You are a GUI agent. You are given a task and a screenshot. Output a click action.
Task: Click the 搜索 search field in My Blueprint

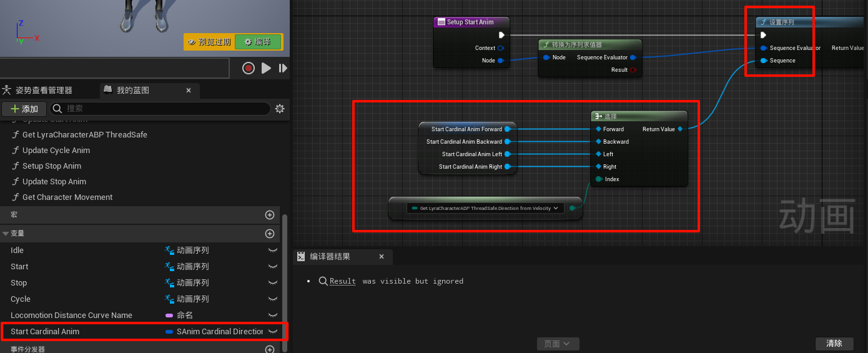(159, 109)
